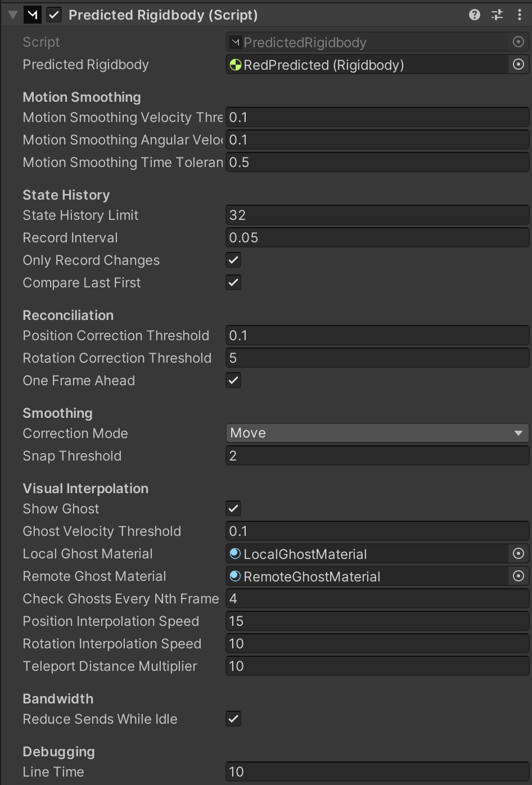Click the RemoteGhostMaterial reference field
Viewport: 532px width, 785px height.
tap(366, 576)
